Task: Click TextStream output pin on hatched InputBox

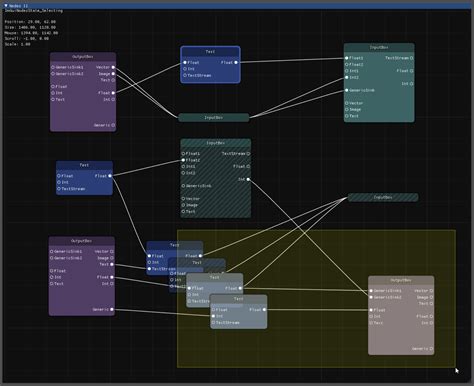Action: pos(248,154)
